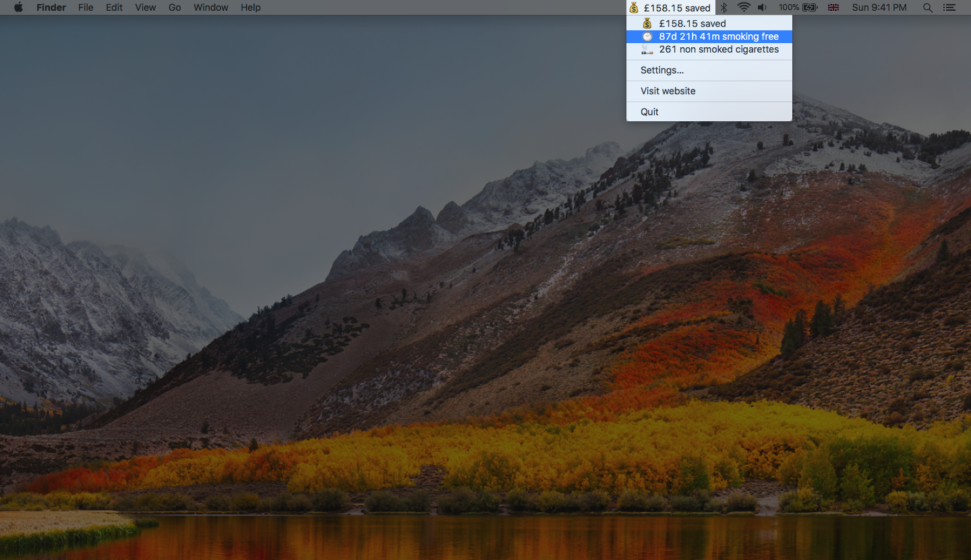
Task: Click the cigarette icon in the dropdown
Action: (647, 49)
